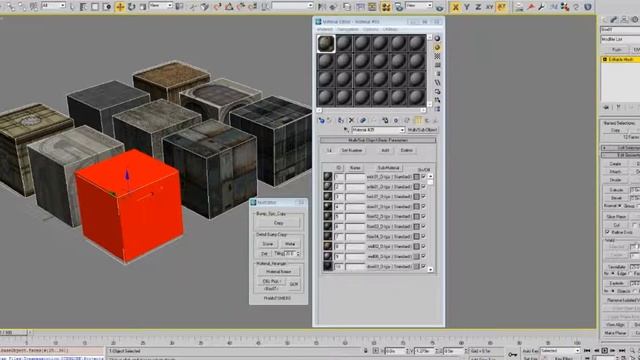Toggle checkered Background icon in Material Editor

437,56
